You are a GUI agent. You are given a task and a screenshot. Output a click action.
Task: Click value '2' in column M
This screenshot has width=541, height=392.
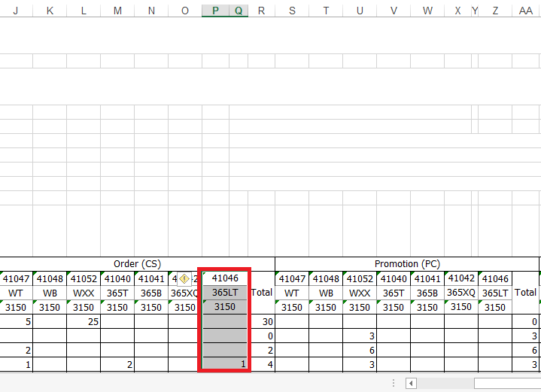117,364
